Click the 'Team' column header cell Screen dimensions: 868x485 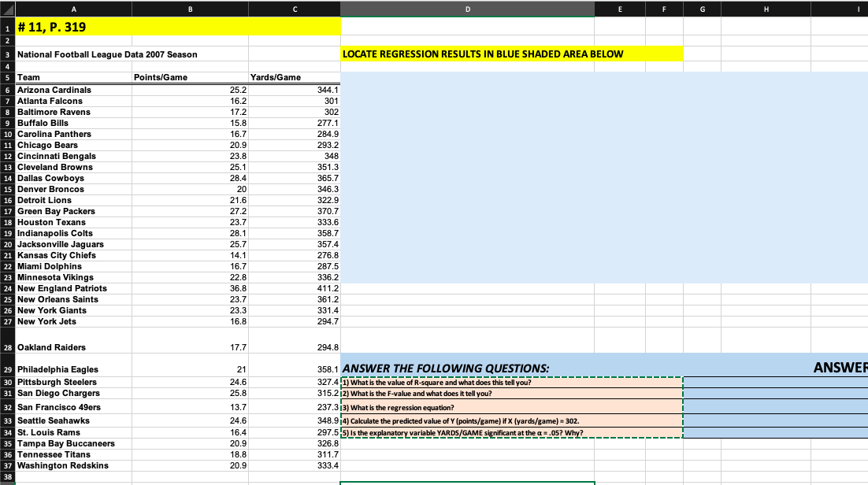(x=73, y=77)
